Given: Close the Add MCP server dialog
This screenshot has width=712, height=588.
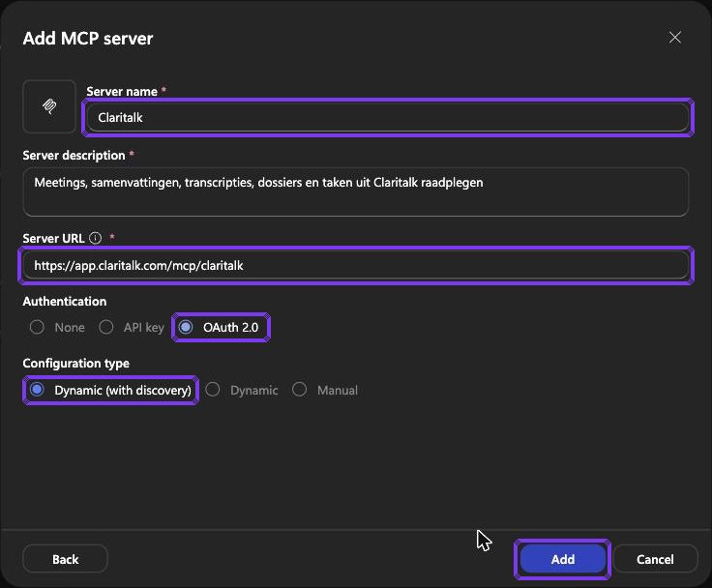Looking at the screenshot, I should click(x=675, y=38).
